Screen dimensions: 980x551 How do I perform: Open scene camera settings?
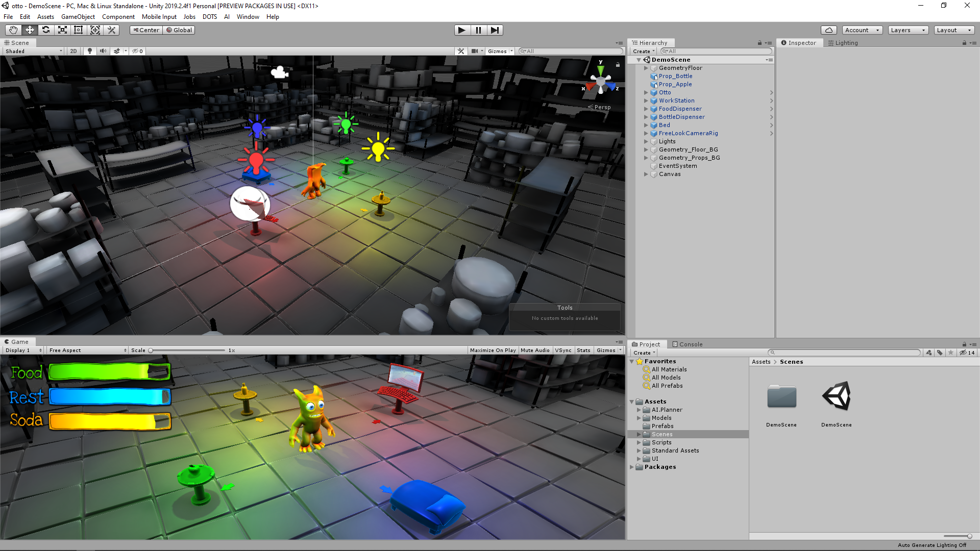[475, 51]
